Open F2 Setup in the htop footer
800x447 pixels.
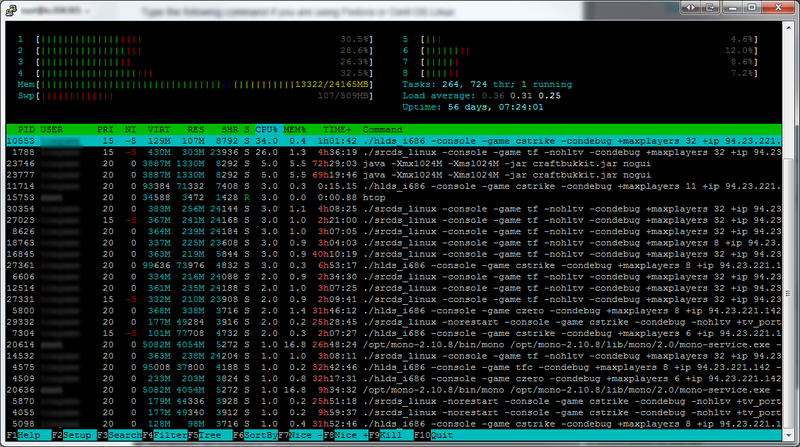pos(74,435)
